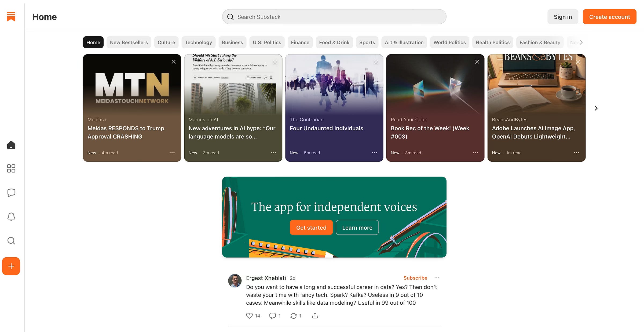Screen dimensions: 644x332
Task: Advance the featured posts carousel right
Action: 596,108
